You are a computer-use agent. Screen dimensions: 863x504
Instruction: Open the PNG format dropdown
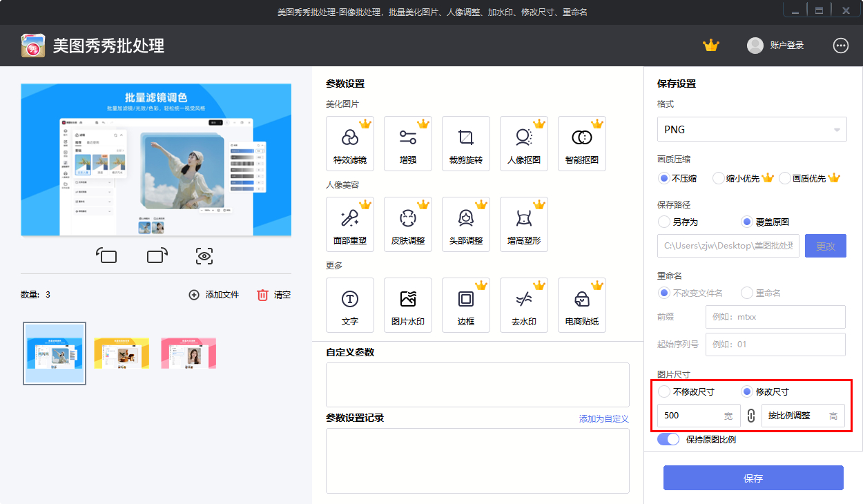click(x=752, y=129)
